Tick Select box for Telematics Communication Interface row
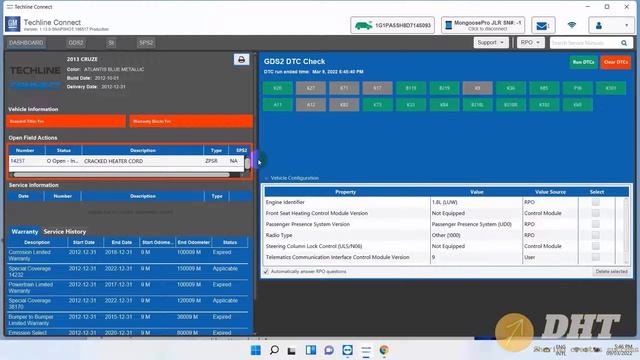 pos(596,257)
